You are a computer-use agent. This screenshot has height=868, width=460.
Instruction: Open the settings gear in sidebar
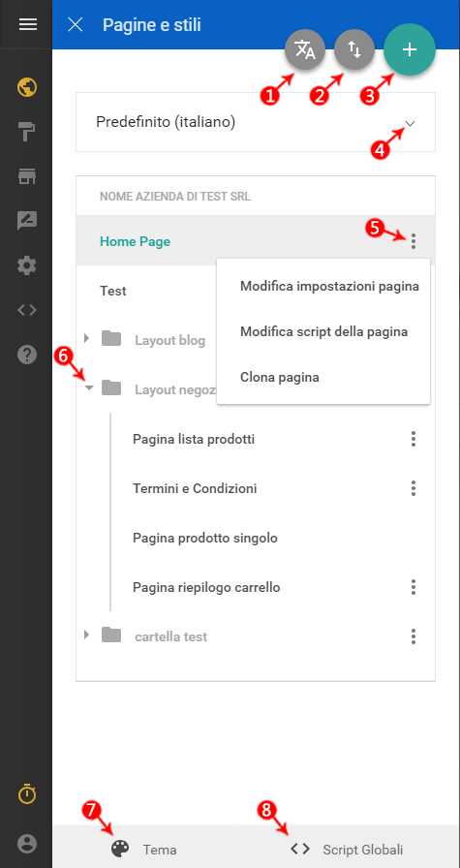27,265
